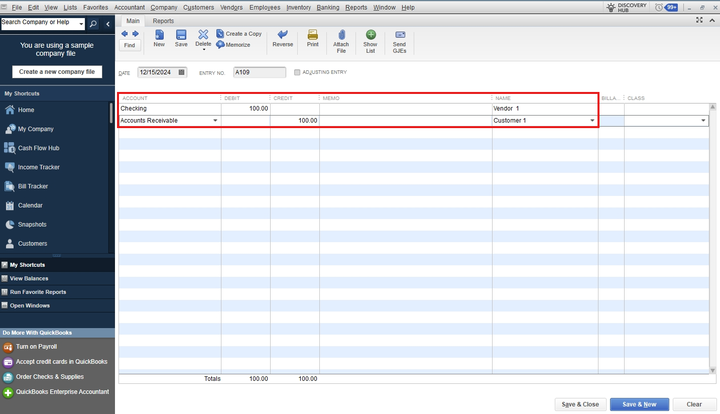Click the Send GJEs icon

click(400, 35)
